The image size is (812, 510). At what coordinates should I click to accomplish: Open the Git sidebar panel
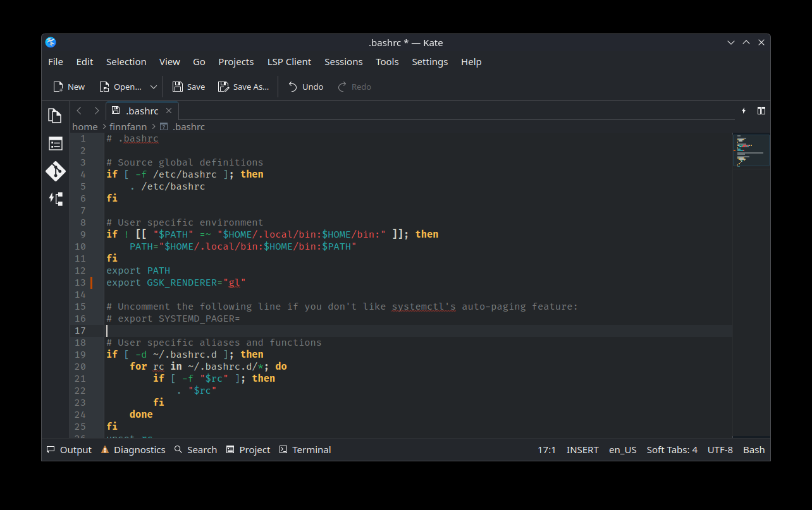(x=56, y=171)
